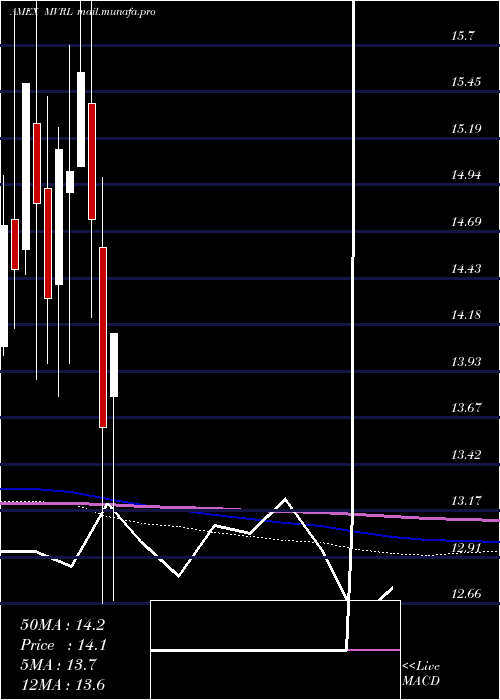500x700 pixels.
Task: Click the 5MA : 13.7 readout
Action: (57, 665)
